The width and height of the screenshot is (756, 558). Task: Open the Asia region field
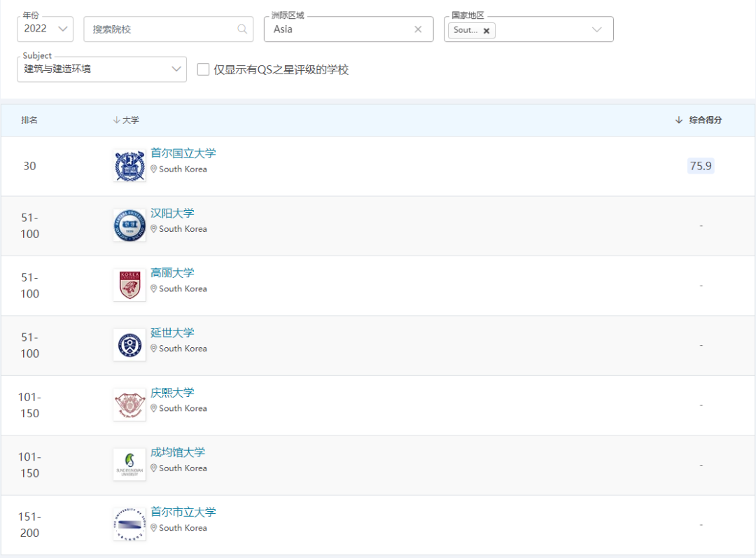pyautogui.click(x=349, y=29)
